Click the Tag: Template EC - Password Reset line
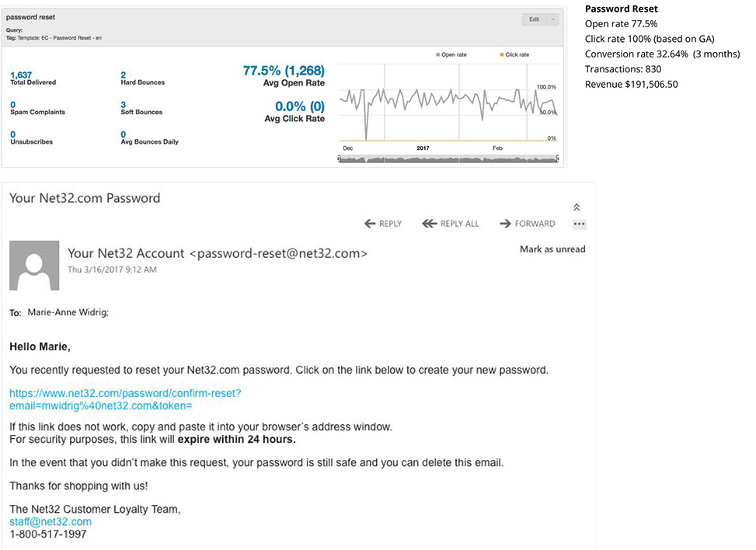Viewport: 756px width, 550px height. [x=54, y=38]
